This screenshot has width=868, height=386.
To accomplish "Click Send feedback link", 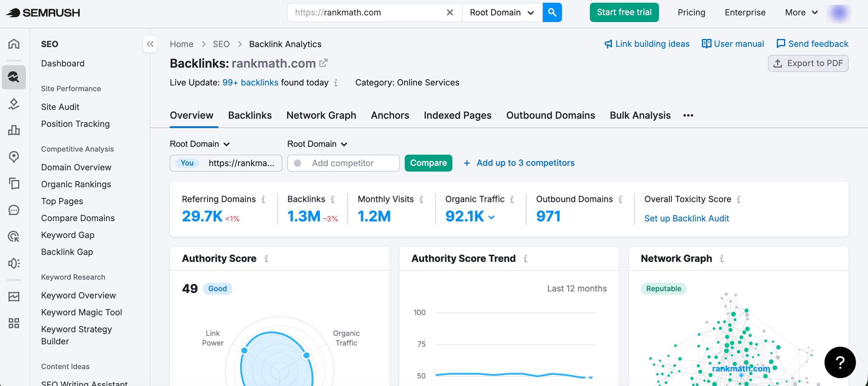I will tap(812, 44).
